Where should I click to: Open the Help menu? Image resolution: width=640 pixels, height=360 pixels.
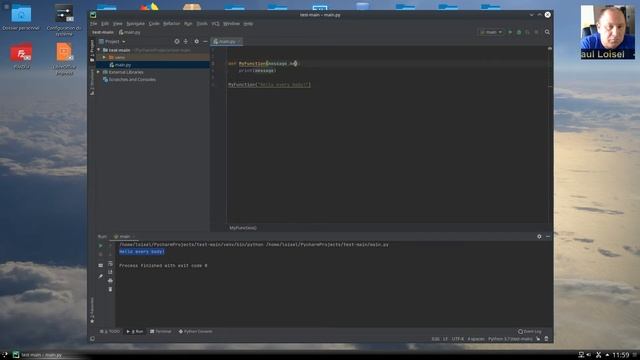tap(248, 24)
